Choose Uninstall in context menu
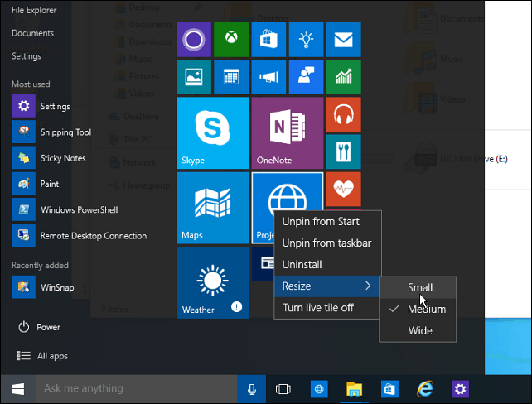The height and width of the screenshot is (404, 532). (x=327, y=264)
